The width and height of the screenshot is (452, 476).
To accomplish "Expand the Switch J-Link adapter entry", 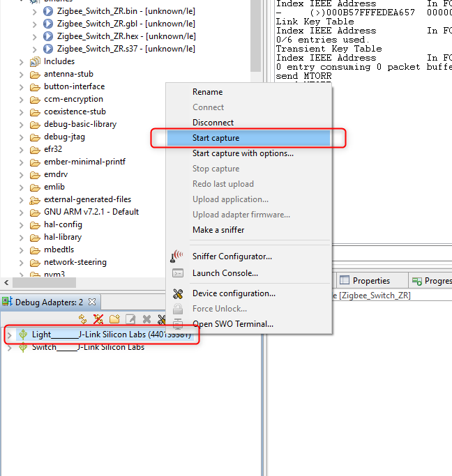I will pyautogui.click(x=10, y=348).
